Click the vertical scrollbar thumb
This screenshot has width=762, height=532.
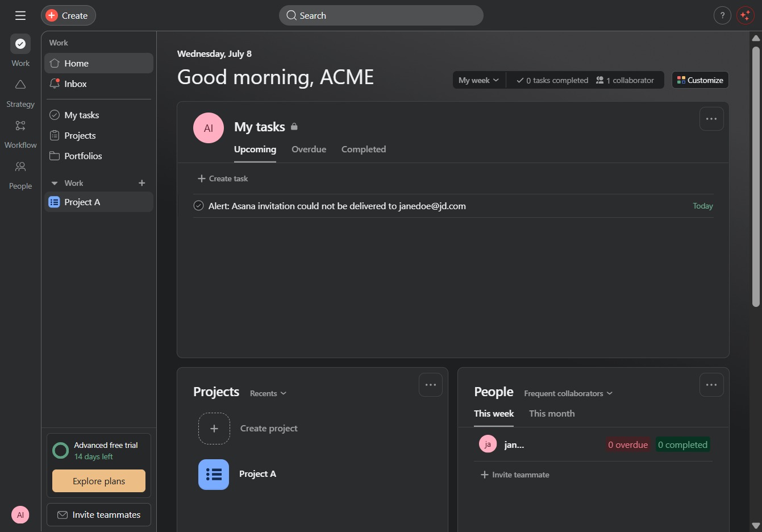coord(756,176)
